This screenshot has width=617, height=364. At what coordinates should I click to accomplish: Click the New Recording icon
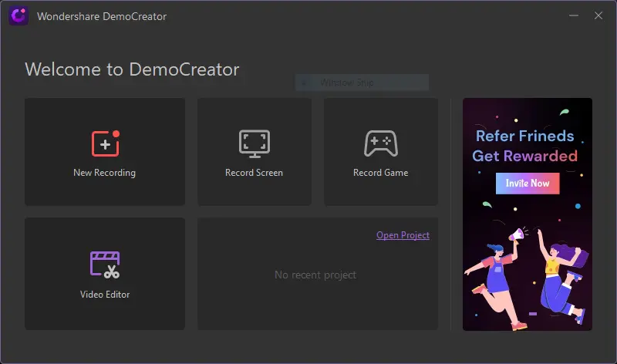106,143
